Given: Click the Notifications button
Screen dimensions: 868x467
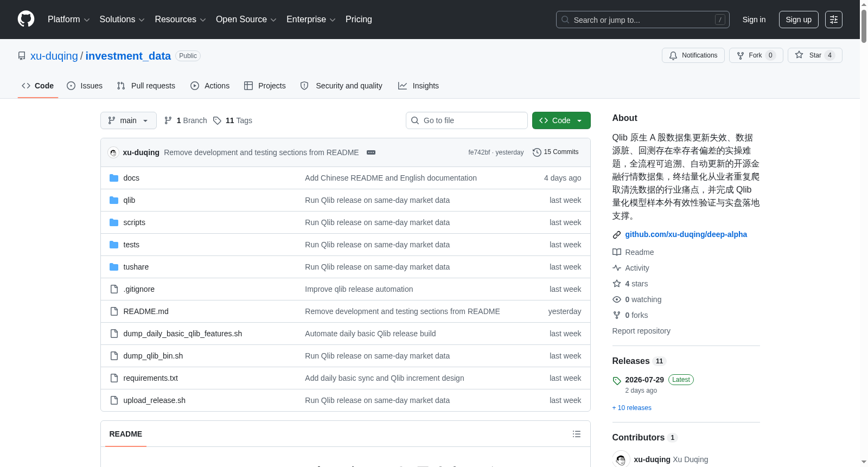Looking at the screenshot, I should click(x=693, y=55).
